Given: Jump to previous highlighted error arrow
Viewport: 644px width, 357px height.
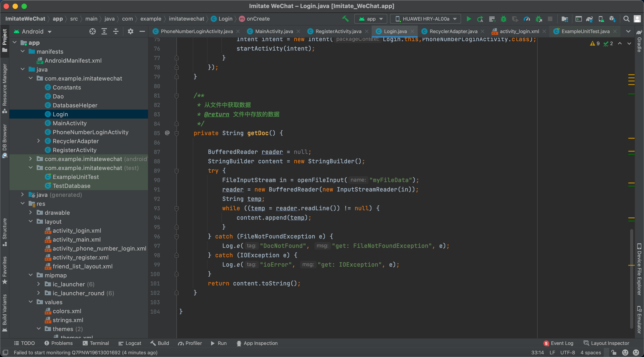Looking at the screenshot, I should click(620, 43).
